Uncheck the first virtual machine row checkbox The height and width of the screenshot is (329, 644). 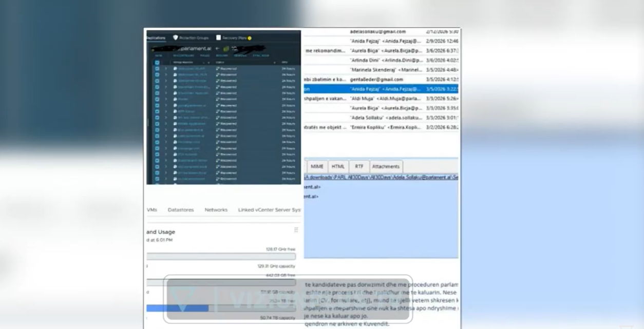[x=157, y=68]
